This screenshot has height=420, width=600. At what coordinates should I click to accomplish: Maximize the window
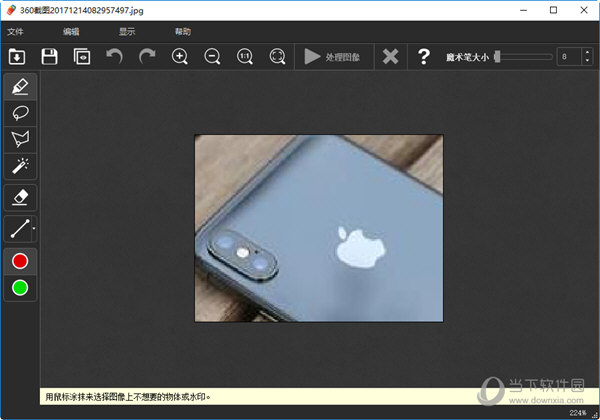pos(553,10)
